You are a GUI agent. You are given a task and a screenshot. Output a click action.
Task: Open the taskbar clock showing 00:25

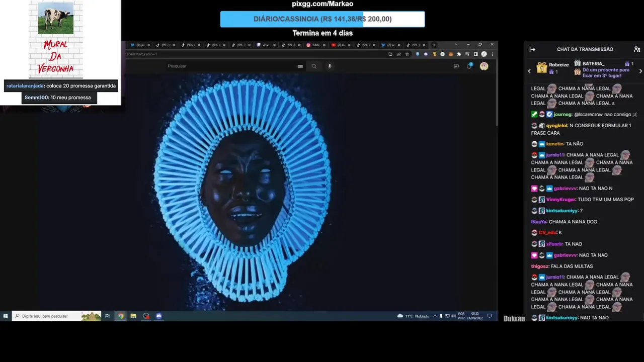pyautogui.click(x=476, y=316)
